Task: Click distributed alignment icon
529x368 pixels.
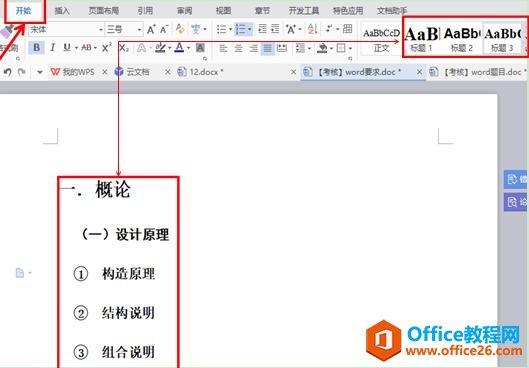Action: 282,48
